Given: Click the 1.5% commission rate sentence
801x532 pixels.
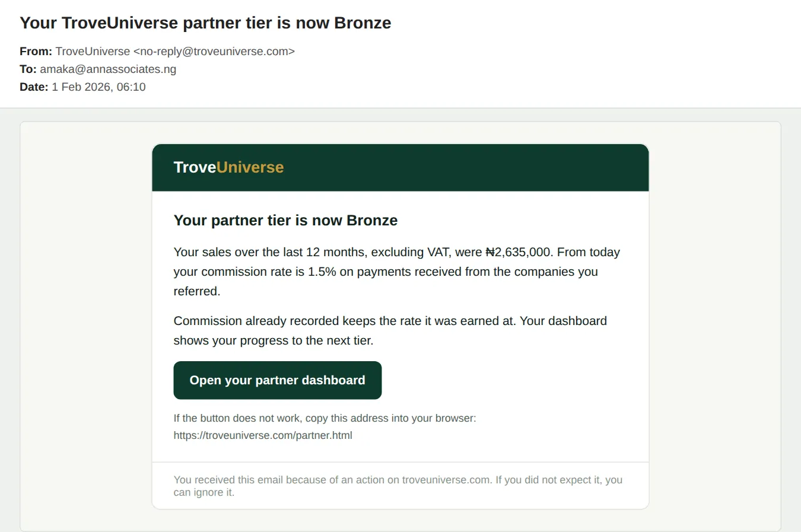Looking at the screenshot, I should (386, 272).
